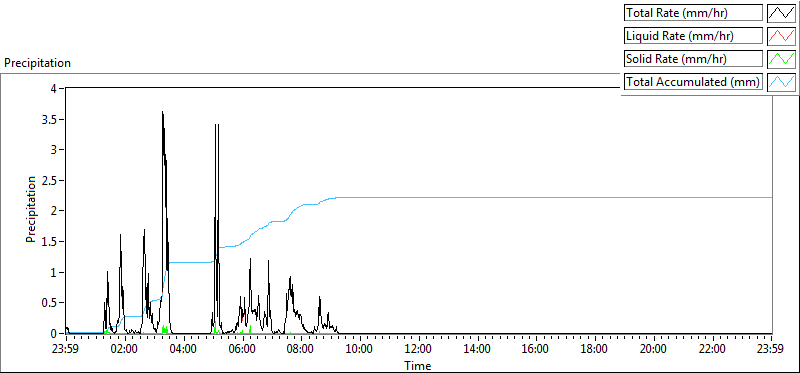
Task: Click the highest total rate peak near 03:20
Action: pyautogui.click(x=162, y=112)
